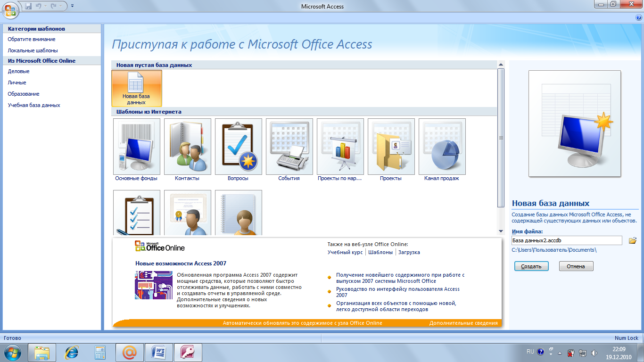Click the template list scroll down arrow
644x362 pixels.
point(501,231)
